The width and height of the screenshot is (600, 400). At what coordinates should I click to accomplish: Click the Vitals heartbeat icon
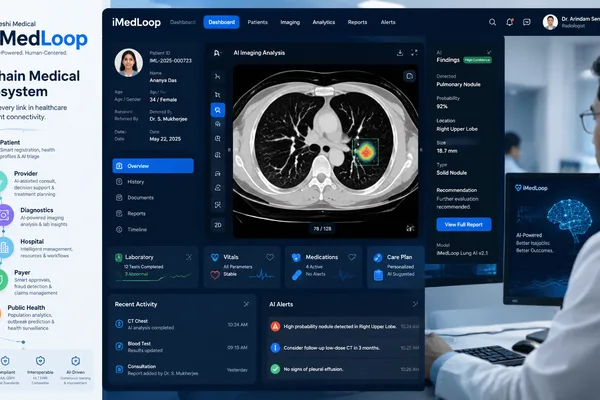click(215, 257)
